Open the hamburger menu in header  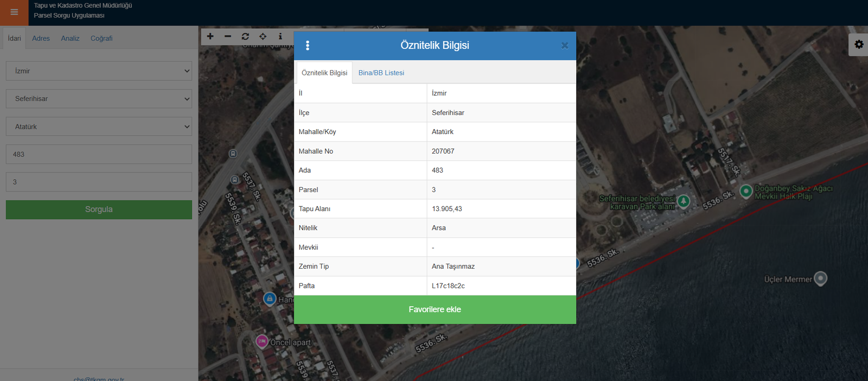point(14,12)
